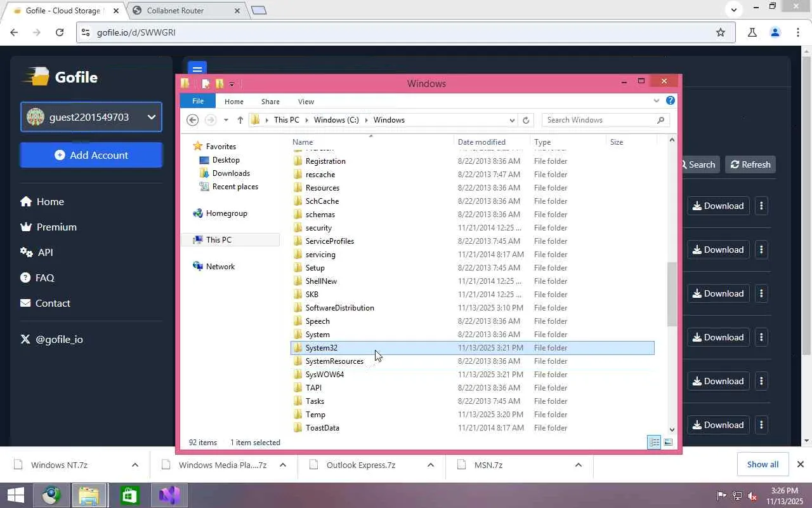Click the magnifier in Search Windows box
Screen dimensions: 812x508
pos(660,120)
